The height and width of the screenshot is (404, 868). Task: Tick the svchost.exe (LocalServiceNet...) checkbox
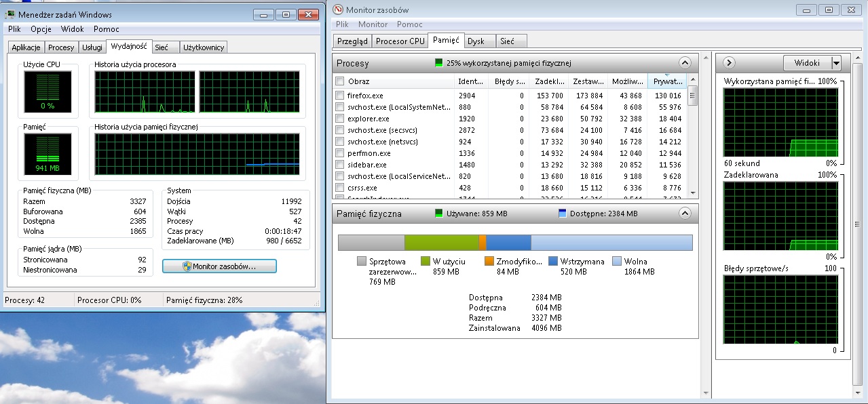[x=339, y=176]
